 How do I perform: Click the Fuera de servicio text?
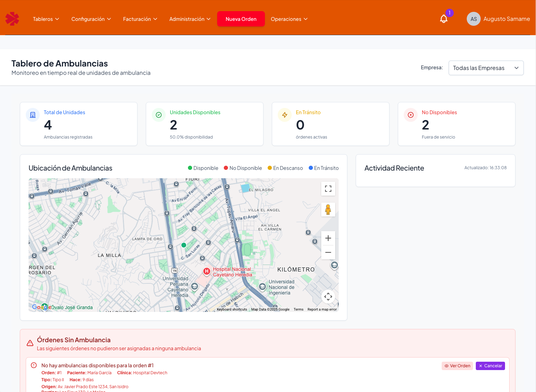click(438, 137)
